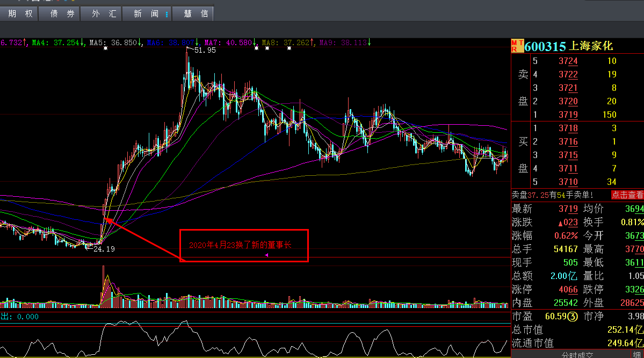644x358 pixels.
Task: Select buy level 4 price 3711
Action: click(x=568, y=169)
